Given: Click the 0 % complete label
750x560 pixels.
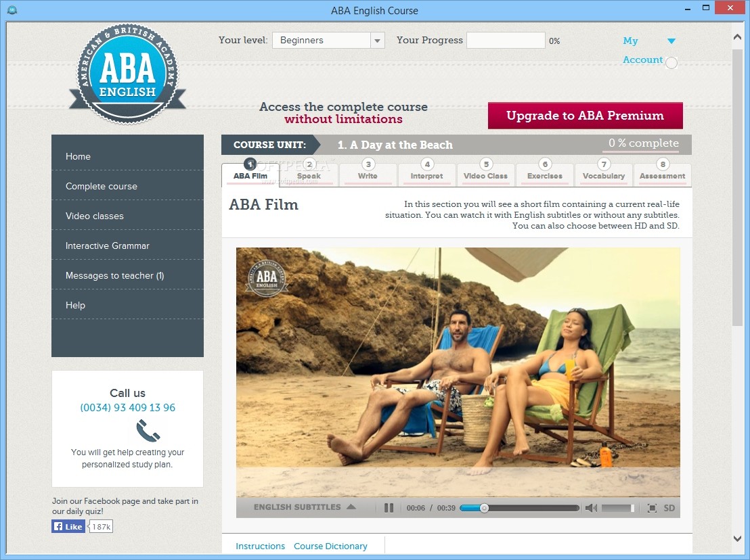Looking at the screenshot, I should (643, 143).
